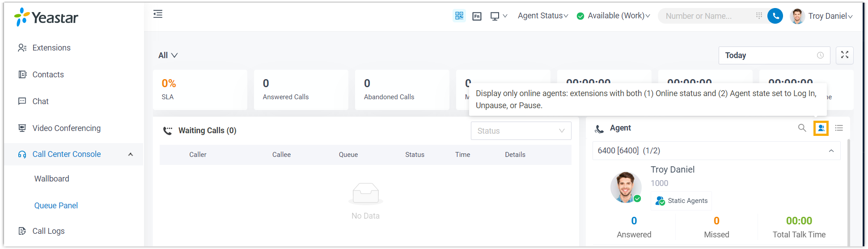Toggle display only online agents
This screenshot has width=868, height=249.
(x=821, y=128)
